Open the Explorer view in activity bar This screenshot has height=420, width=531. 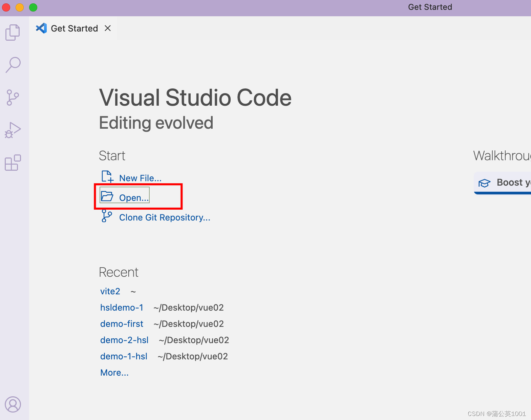13,33
